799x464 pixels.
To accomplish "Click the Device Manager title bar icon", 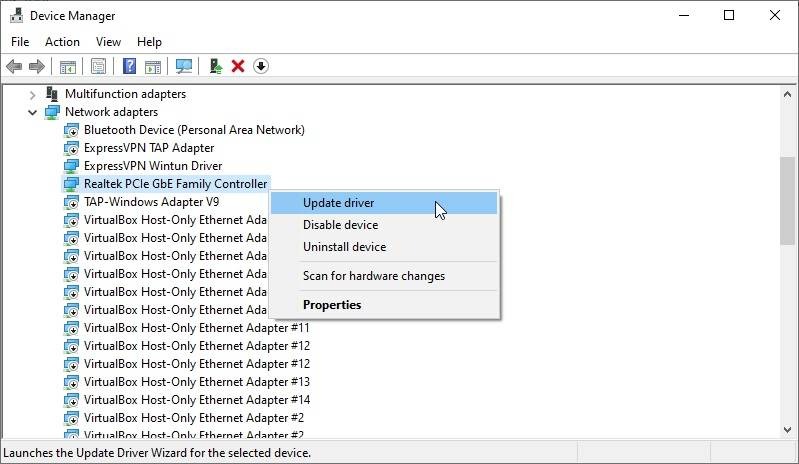I will coord(16,15).
